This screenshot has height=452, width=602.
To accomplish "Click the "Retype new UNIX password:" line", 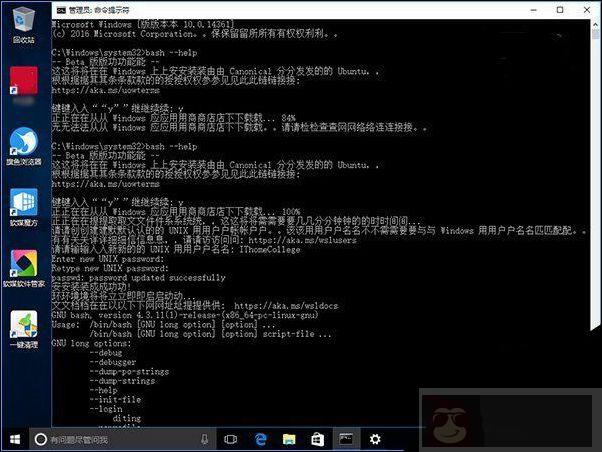I will (x=110, y=268).
